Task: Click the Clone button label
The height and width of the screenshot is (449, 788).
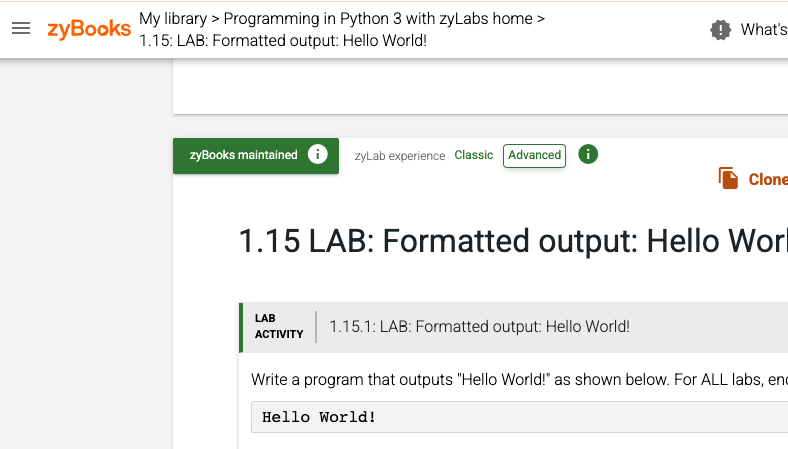Action: point(768,179)
